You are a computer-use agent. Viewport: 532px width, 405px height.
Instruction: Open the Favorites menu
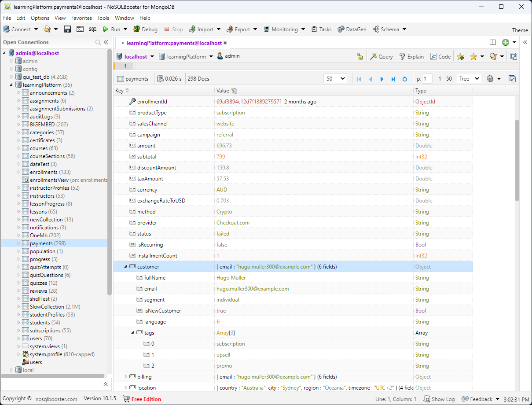pos(82,18)
